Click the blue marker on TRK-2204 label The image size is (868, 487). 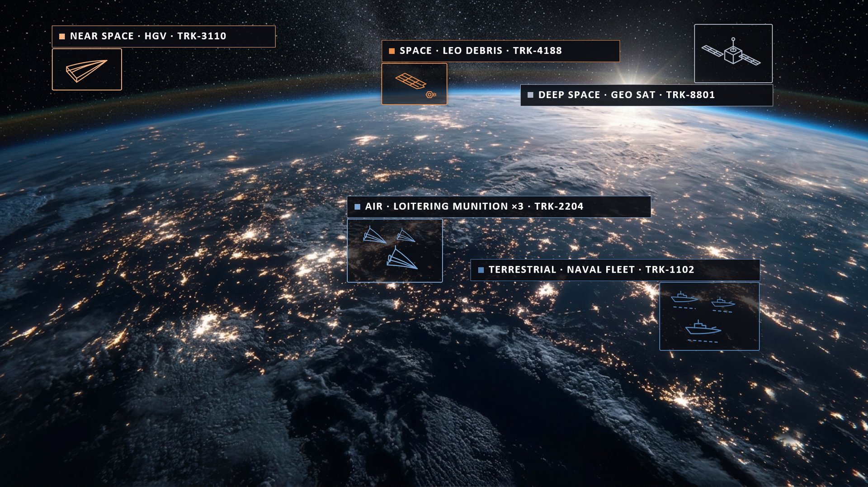pos(357,207)
